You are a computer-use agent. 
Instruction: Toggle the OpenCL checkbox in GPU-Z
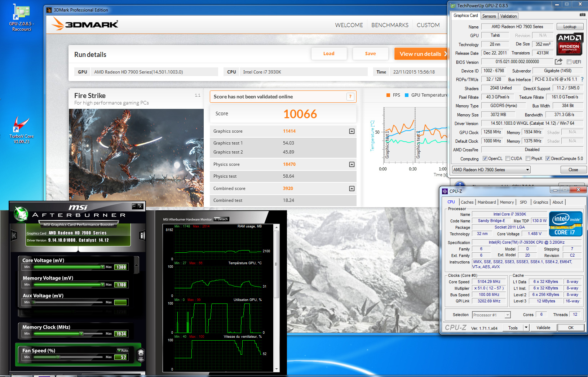pos(485,159)
